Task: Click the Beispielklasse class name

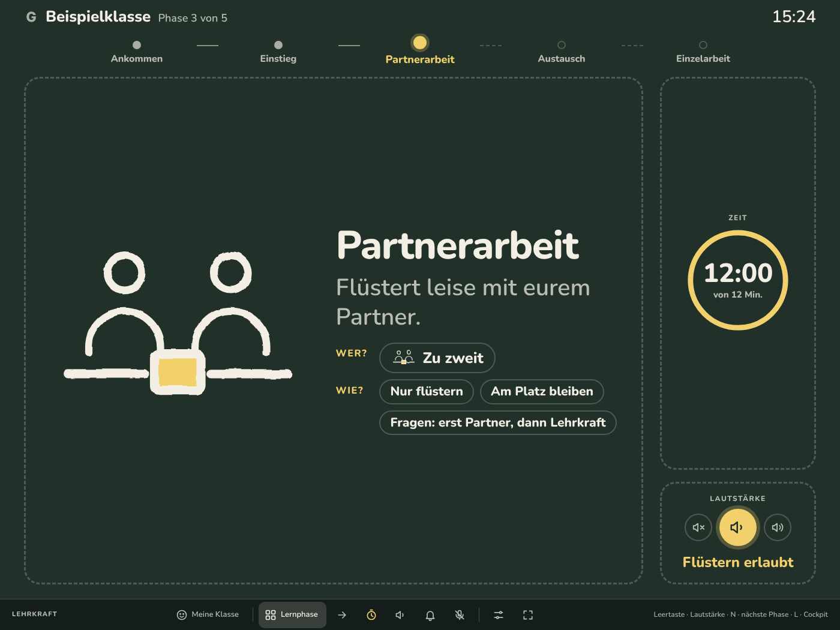Action: (x=98, y=17)
